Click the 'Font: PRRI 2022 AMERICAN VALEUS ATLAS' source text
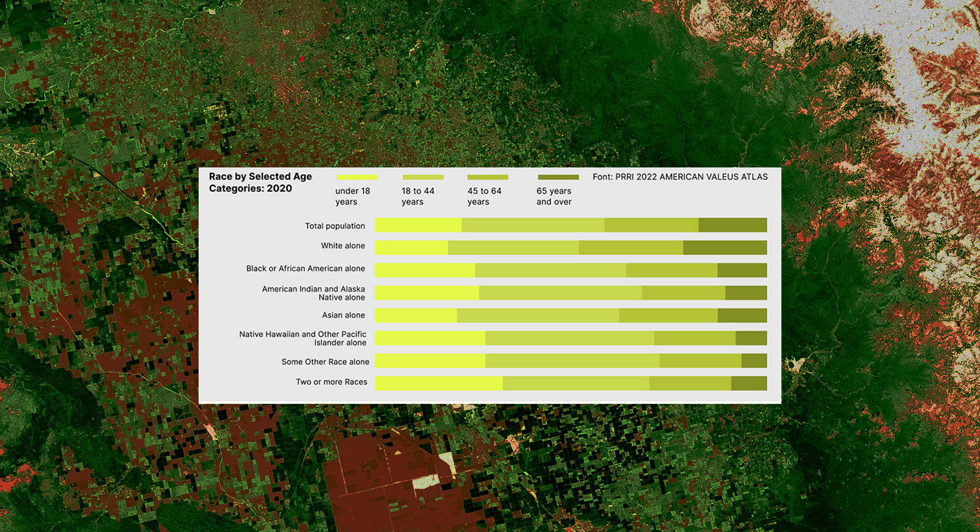 680,177
